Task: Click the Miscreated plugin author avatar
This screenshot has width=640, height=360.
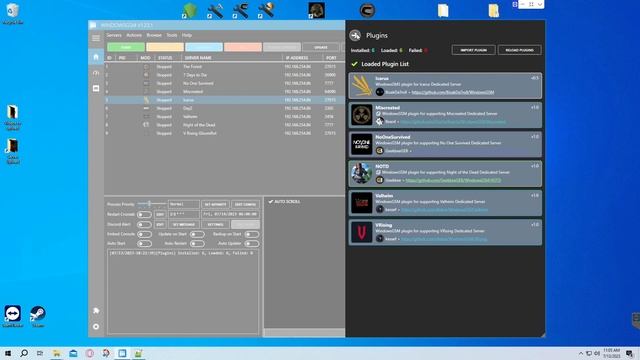Action: [380, 121]
